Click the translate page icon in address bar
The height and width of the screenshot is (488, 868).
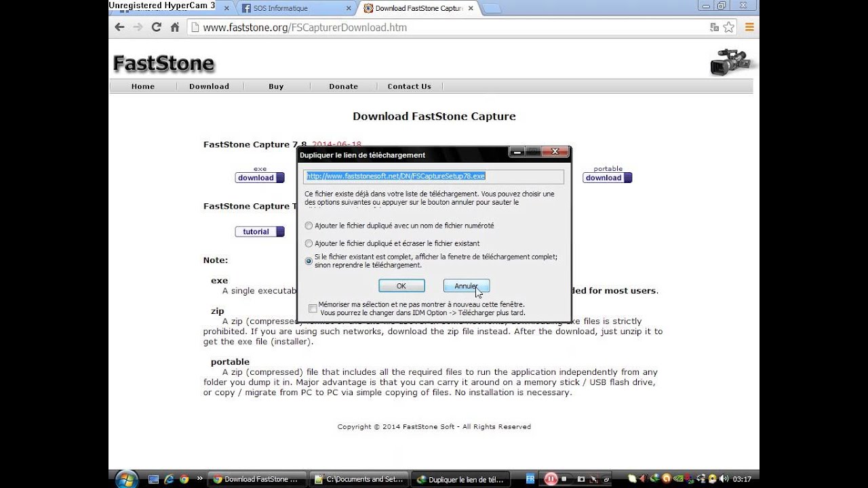click(x=714, y=27)
